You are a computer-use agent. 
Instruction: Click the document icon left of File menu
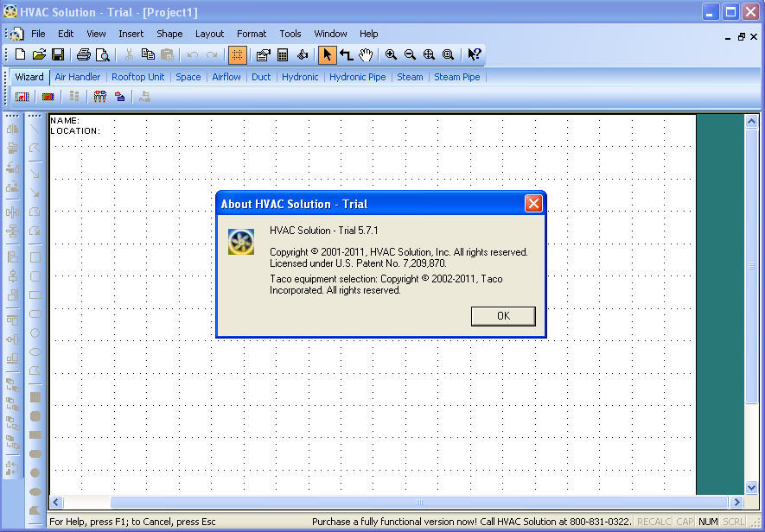17,34
